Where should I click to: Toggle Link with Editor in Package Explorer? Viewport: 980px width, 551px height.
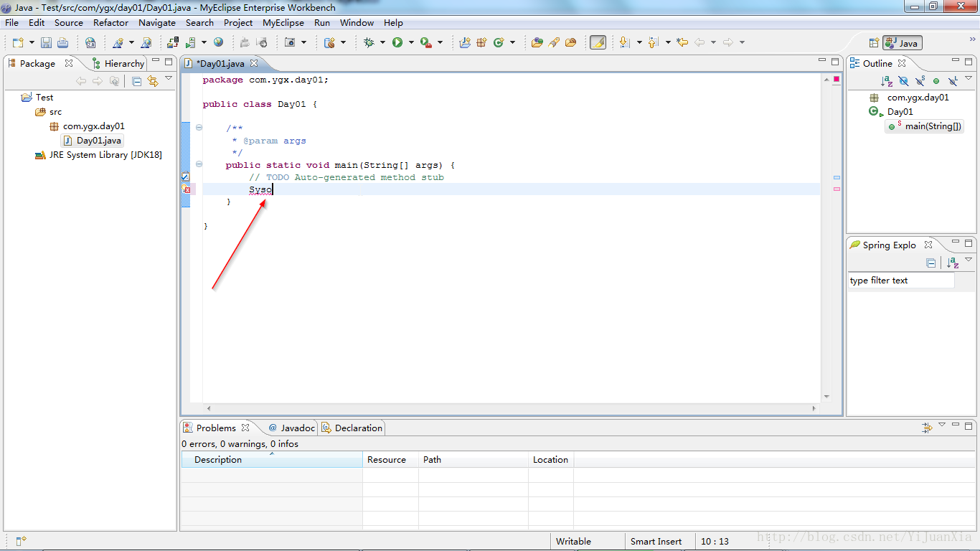(x=153, y=81)
